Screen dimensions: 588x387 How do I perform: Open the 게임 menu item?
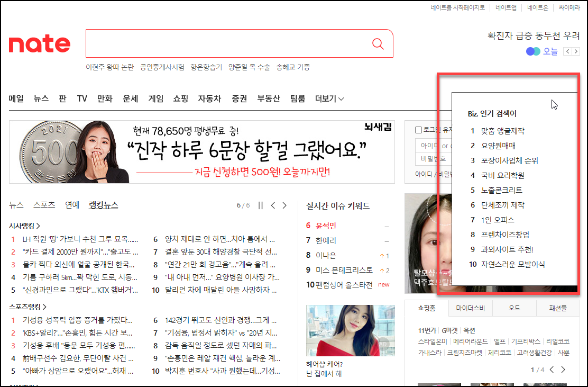(x=156, y=98)
